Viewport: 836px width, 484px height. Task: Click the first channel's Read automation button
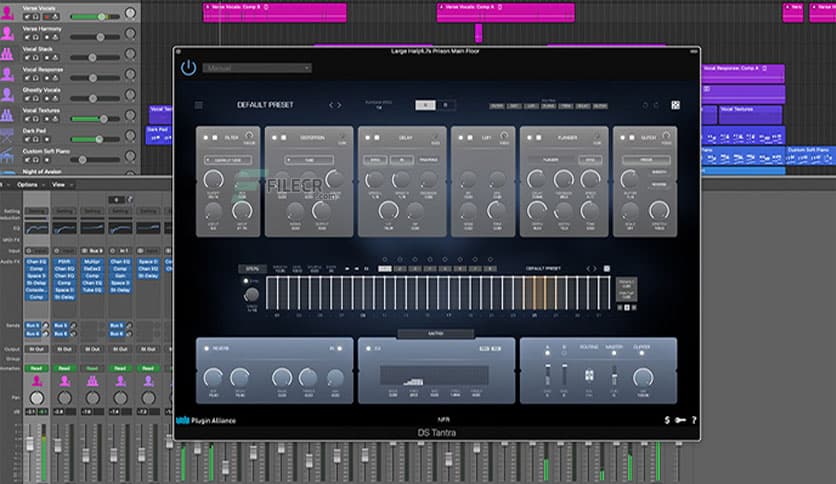click(36, 368)
